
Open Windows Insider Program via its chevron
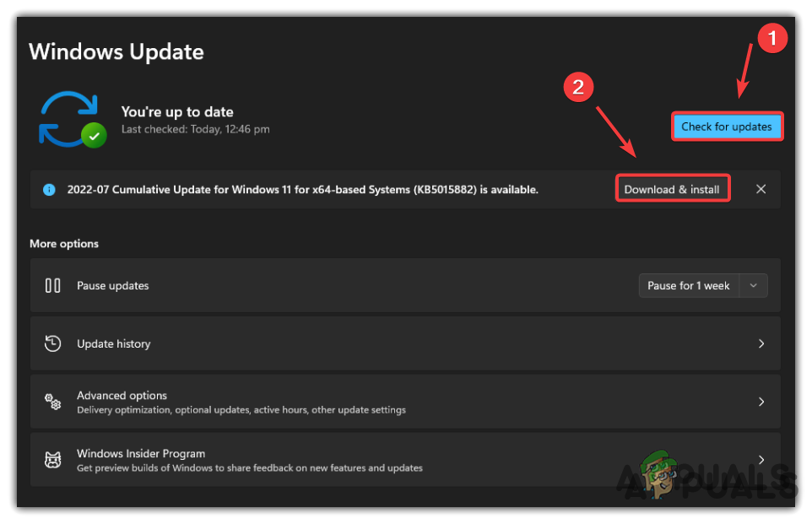click(x=761, y=460)
